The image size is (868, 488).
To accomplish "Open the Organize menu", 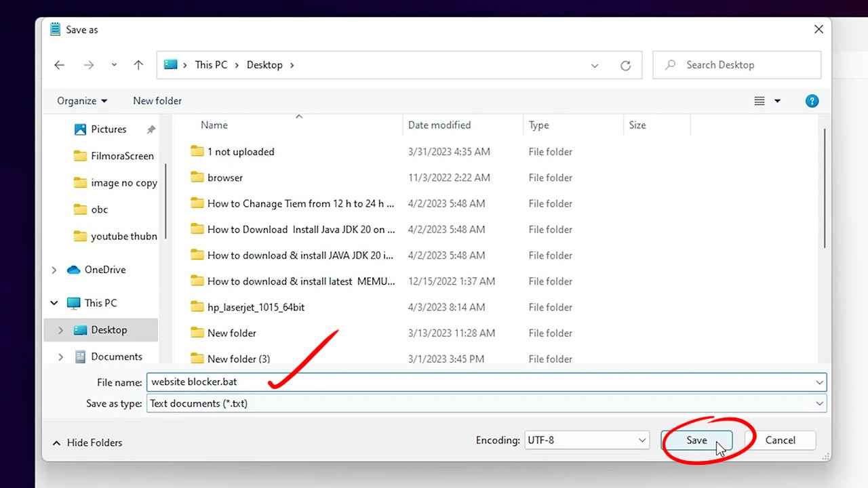I will tap(82, 101).
